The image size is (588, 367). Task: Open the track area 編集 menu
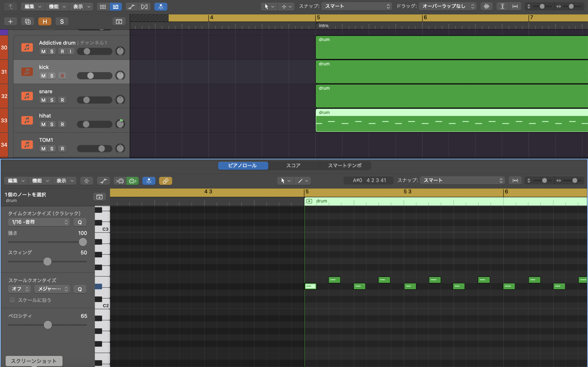pyautogui.click(x=33, y=7)
